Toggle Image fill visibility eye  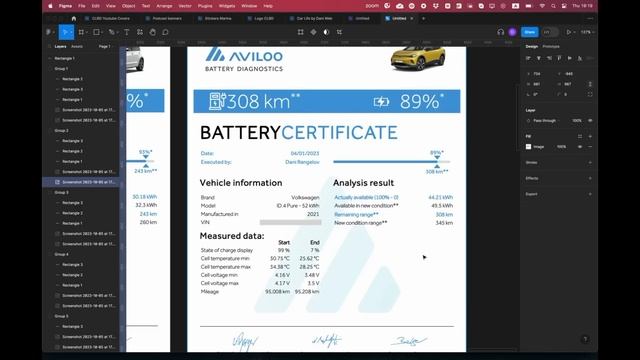(x=580, y=147)
